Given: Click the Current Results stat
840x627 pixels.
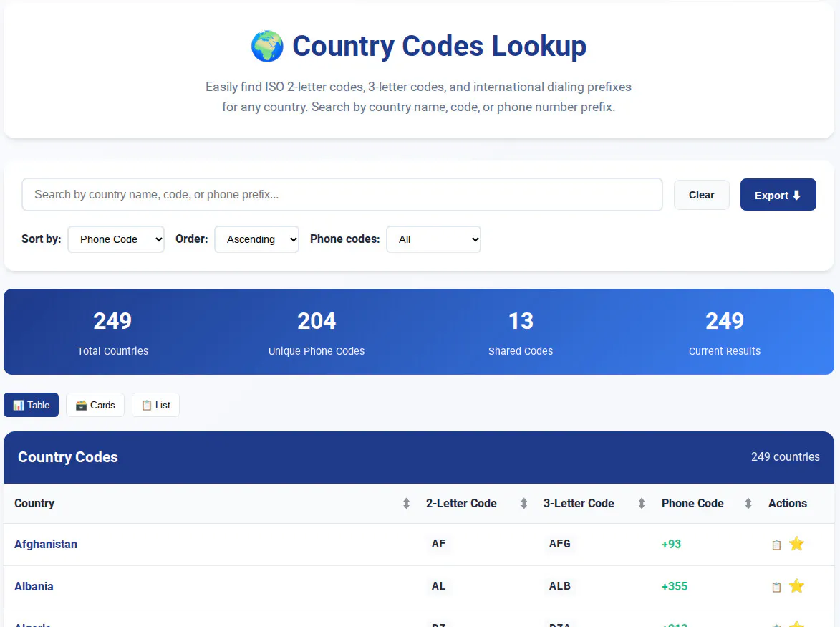Looking at the screenshot, I should point(725,332).
